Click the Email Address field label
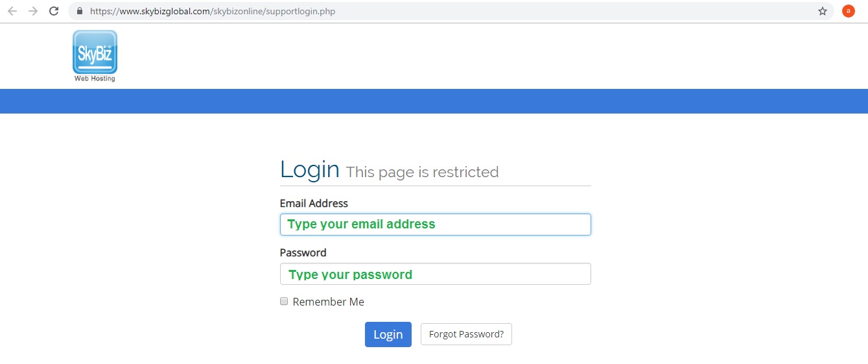868x364 pixels. (314, 203)
